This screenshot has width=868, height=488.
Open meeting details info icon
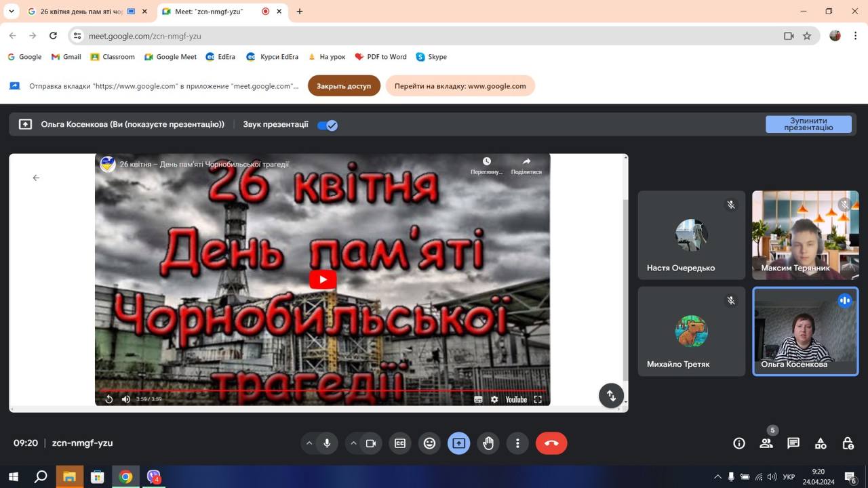(739, 443)
